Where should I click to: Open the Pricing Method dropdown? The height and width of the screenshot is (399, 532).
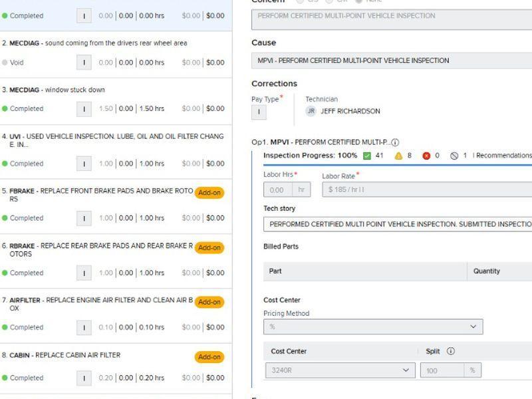pyautogui.click(x=373, y=327)
